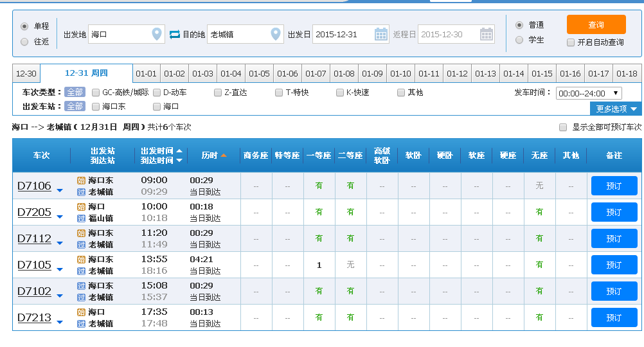Viewport: 644px width, 347px height.
Task: Book train D7105 with 预订 button
Action: point(614,265)
